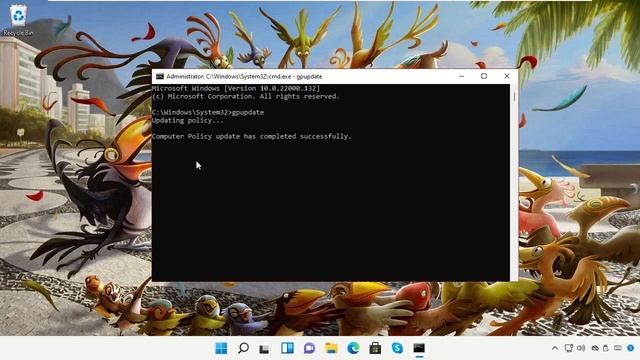
Task: Close the Command Prompt window
Action: pos(507,76)
